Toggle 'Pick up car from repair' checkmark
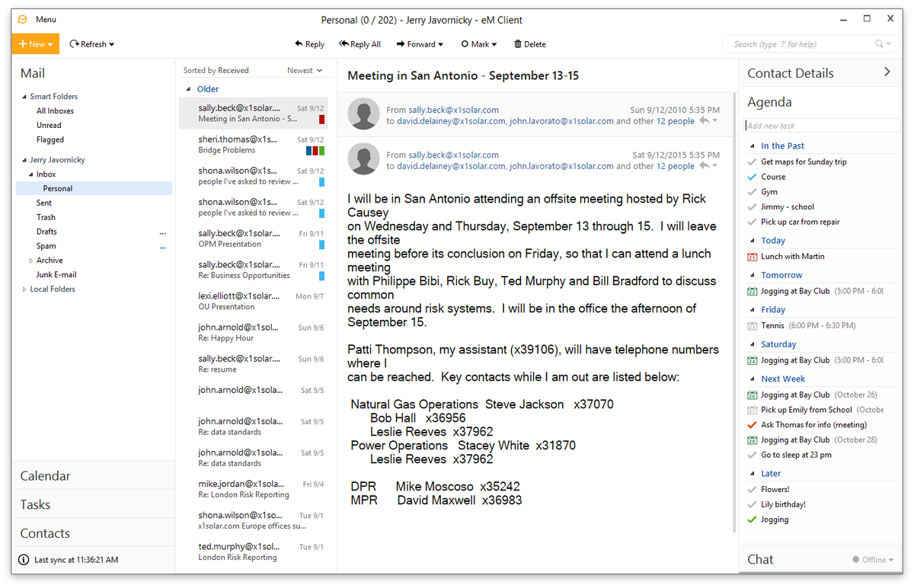 pyautogui.click(x=753, y=222)
